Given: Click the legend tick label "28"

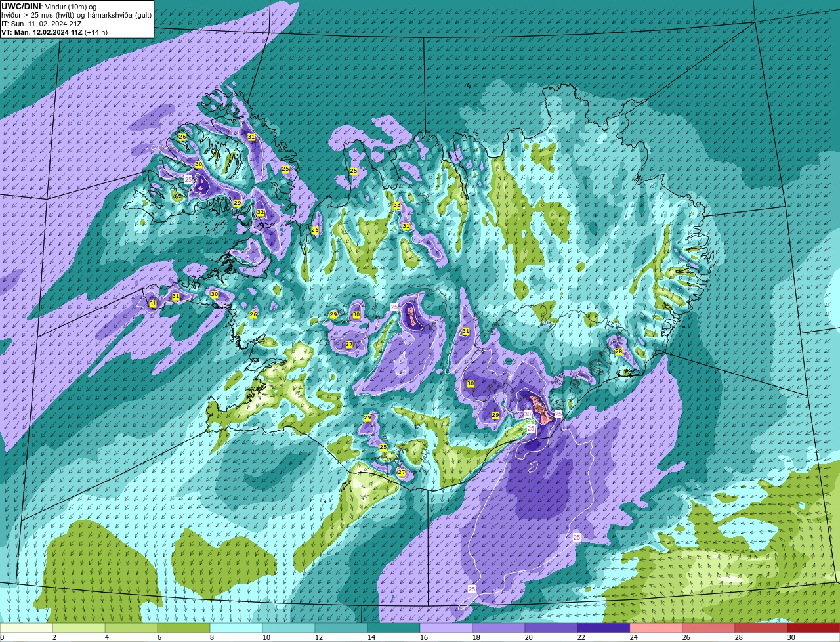Looking at the screenshot, I should (739, 637).
